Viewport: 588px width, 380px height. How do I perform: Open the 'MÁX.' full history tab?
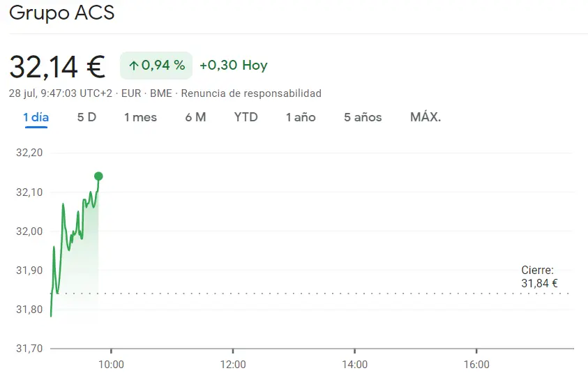pyautogui.click(x=425, y=117)
